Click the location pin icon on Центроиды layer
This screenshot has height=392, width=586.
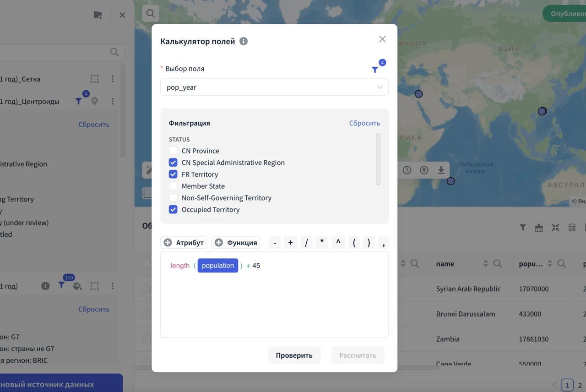pyautogui.click(x=95, y=101)
